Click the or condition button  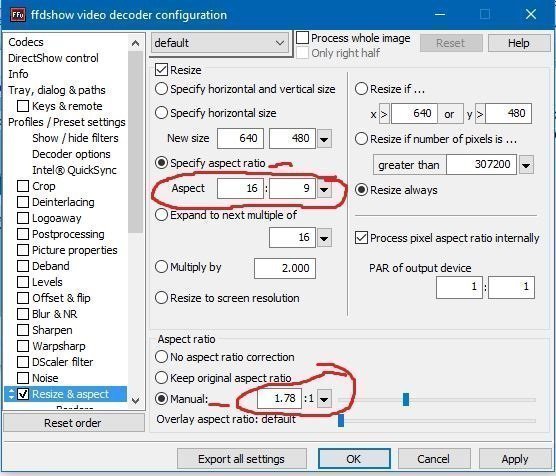(x=450, y=114)
